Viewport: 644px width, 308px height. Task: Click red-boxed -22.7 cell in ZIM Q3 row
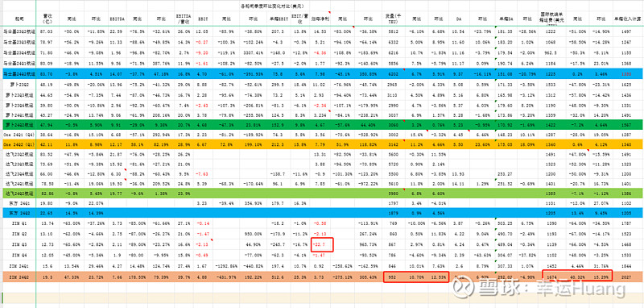click(x=321, y=244)
